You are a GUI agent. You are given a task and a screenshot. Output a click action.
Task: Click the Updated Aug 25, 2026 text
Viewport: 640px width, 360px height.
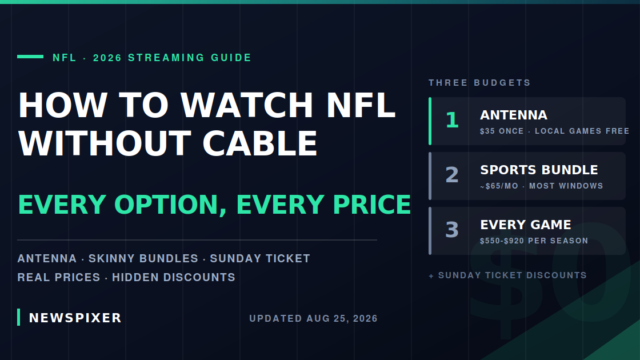coord(313,318)
